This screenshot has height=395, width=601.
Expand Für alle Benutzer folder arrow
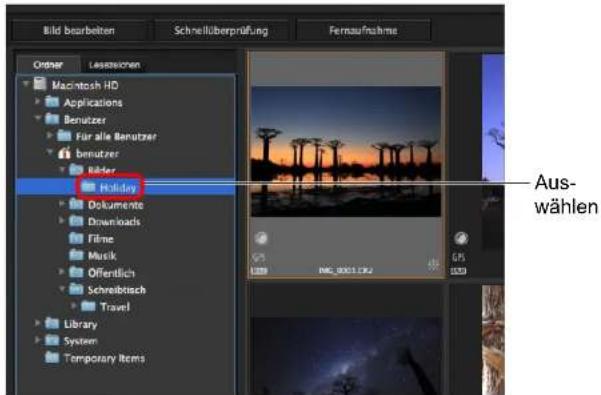click(49, 135)
